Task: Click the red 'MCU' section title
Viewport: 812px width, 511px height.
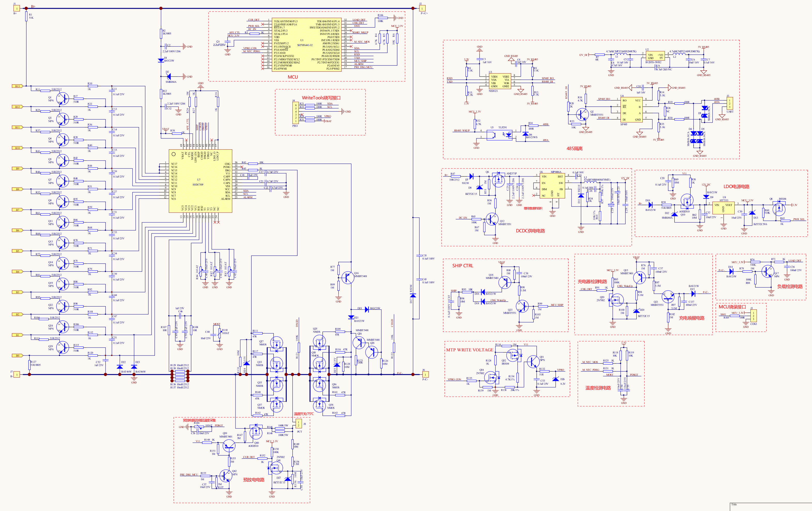Action: [293, 77]
